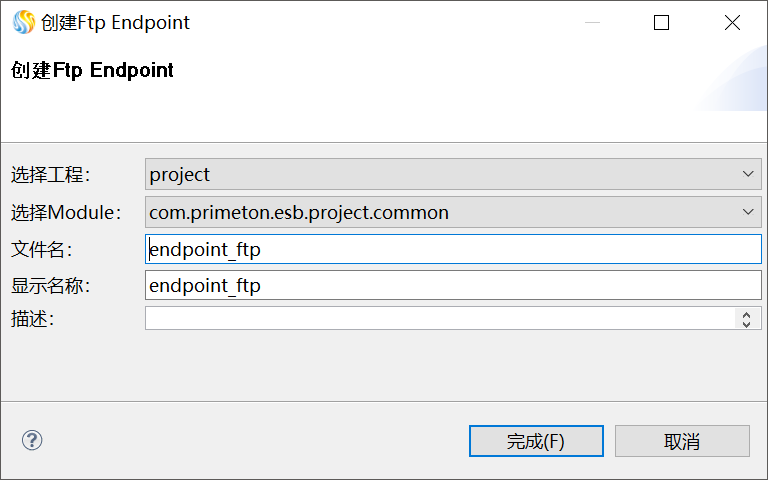The height and width of the screenshot is (480, 768).
Task: Minimize the 创建Ftp Endpoint dialog
Action: click(x=591, y=22)
